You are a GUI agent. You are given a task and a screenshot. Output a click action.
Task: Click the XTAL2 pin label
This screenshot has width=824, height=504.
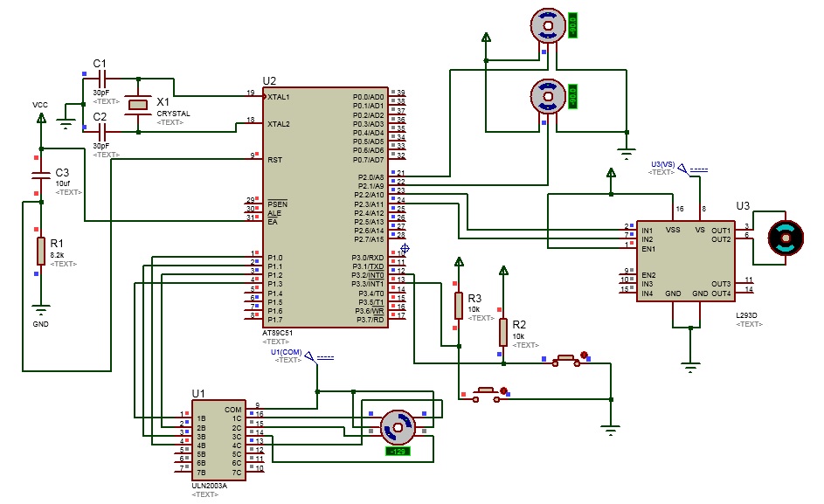pyautogui.click(x=279, y=124)
